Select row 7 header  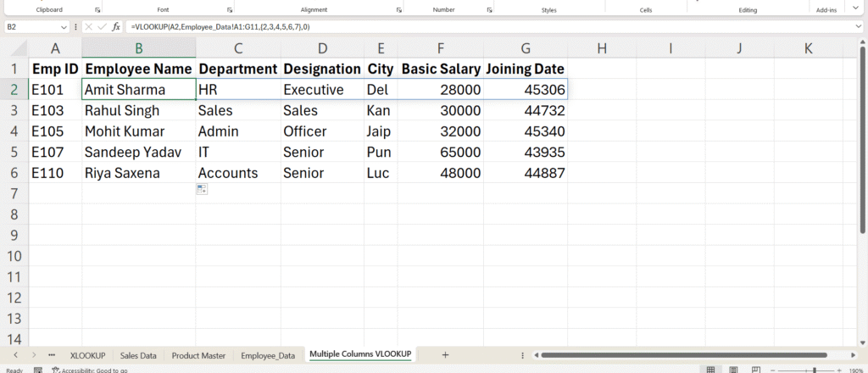click(14, 193)
